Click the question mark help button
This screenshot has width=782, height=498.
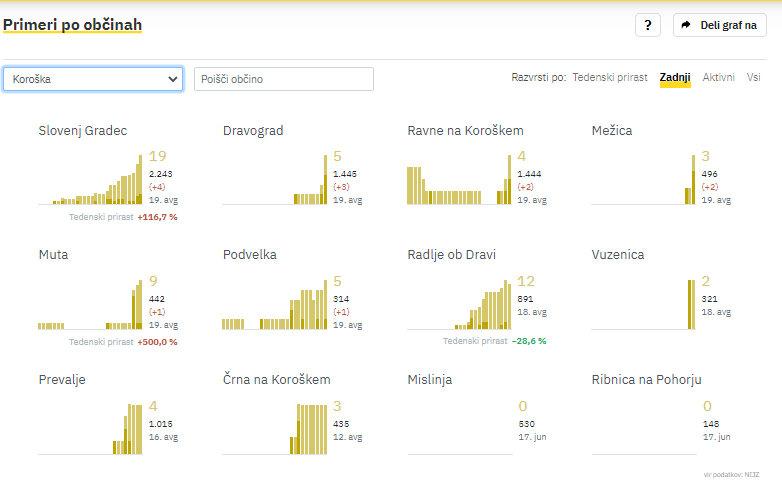pos(647,25)
